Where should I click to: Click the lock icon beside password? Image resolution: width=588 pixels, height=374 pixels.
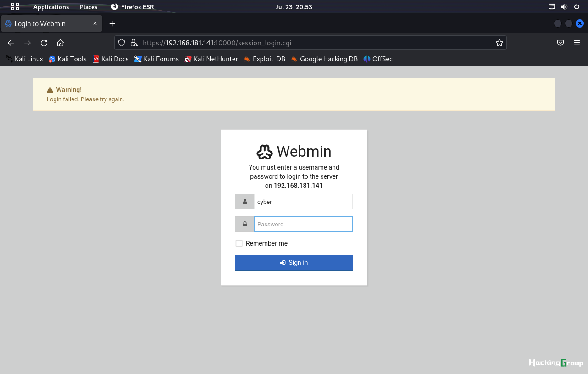244,224
